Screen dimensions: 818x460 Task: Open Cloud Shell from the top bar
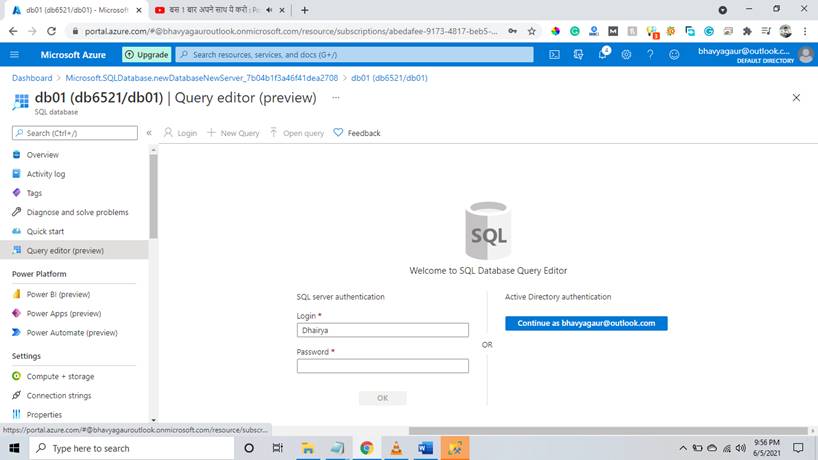pos(554,54)
